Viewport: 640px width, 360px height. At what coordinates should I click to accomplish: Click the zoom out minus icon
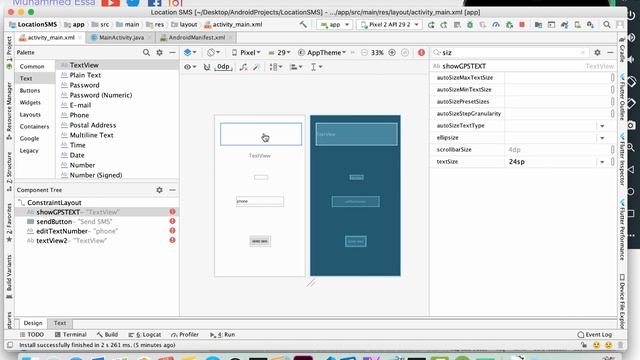pos(364,52)
